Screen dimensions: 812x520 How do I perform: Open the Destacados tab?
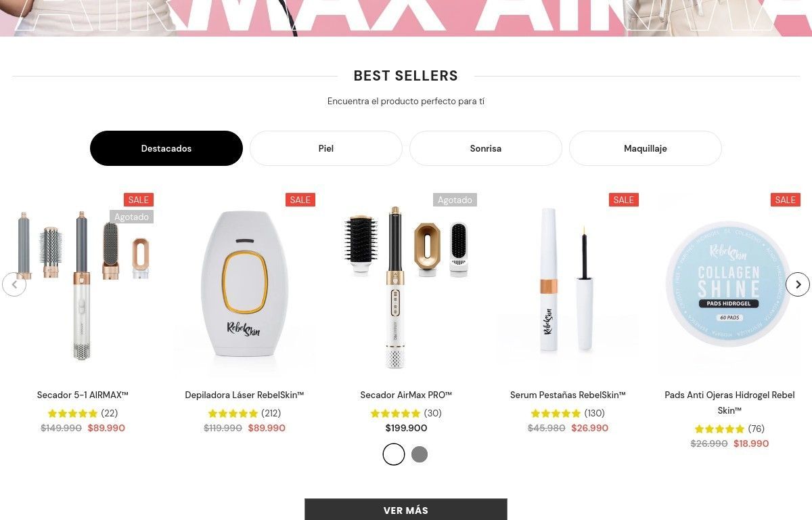click(166, 148)
